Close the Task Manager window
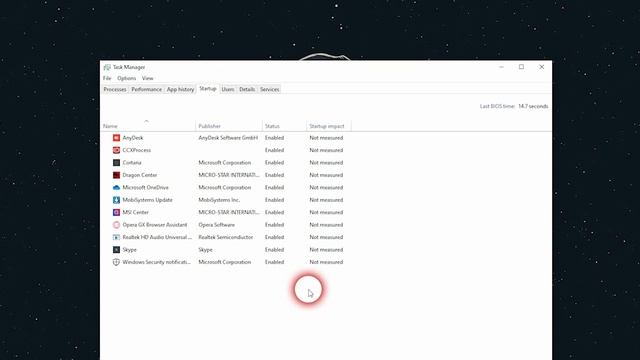 click(x=542, y=67)
